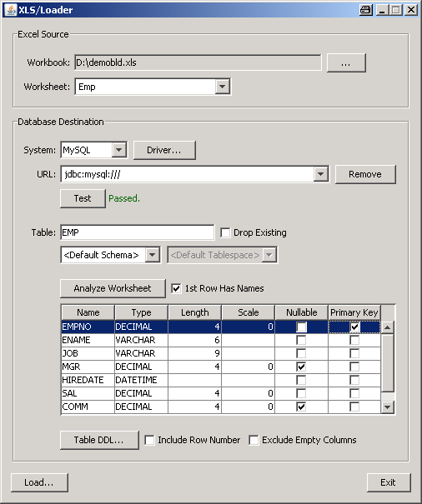Uncheck 1st Row Has Names
Screen dimensions: 422x504
176,288
